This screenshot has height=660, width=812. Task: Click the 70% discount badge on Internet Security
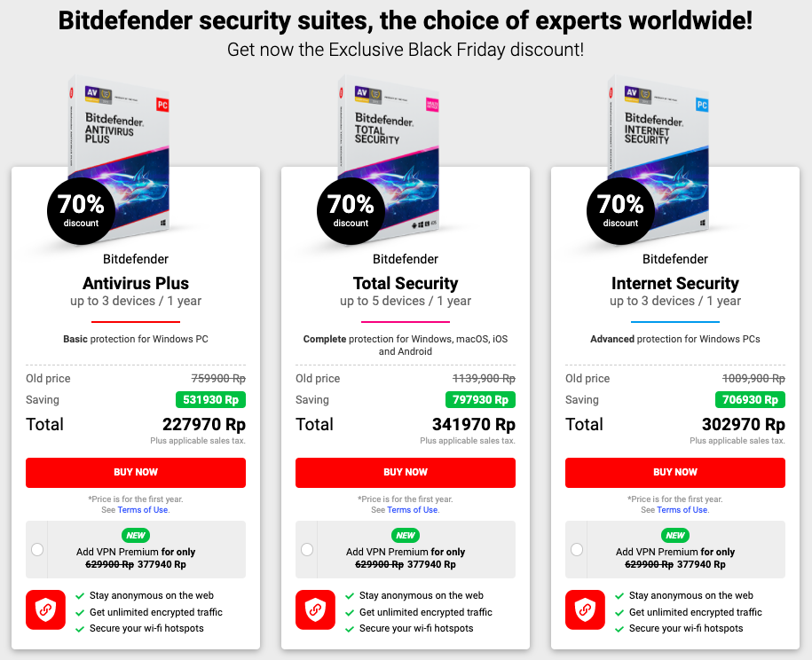pyautogui.click(x=620, y=210)
